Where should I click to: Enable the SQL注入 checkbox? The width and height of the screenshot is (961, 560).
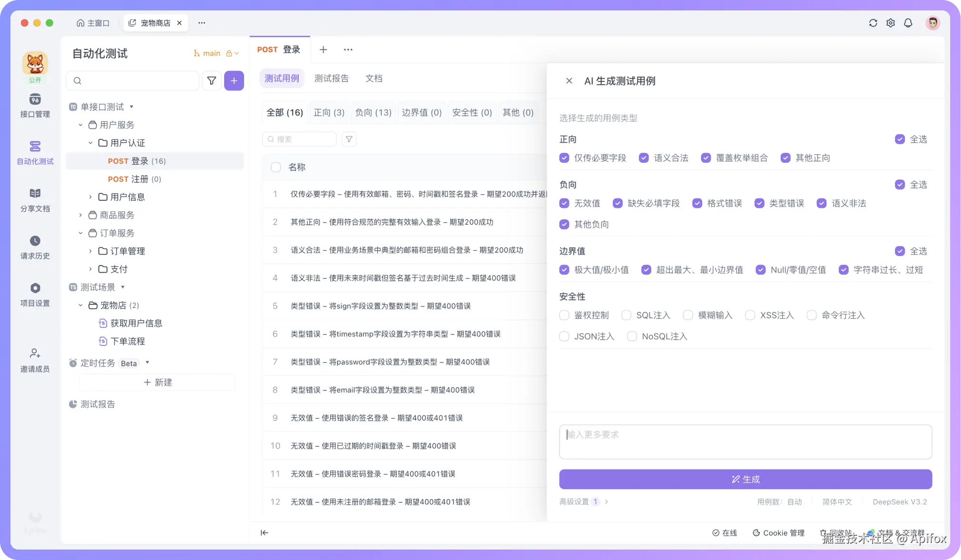(x=626, y=315)
